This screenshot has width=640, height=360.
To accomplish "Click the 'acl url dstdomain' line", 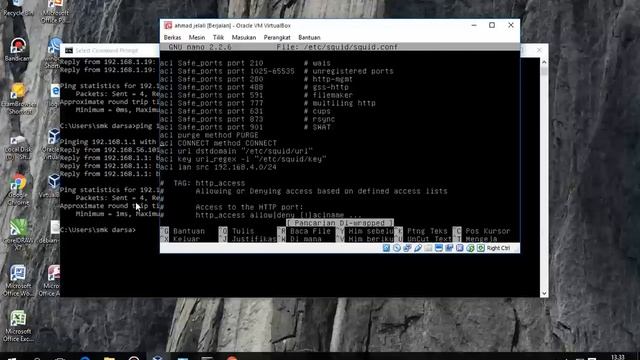I will 236,151.
